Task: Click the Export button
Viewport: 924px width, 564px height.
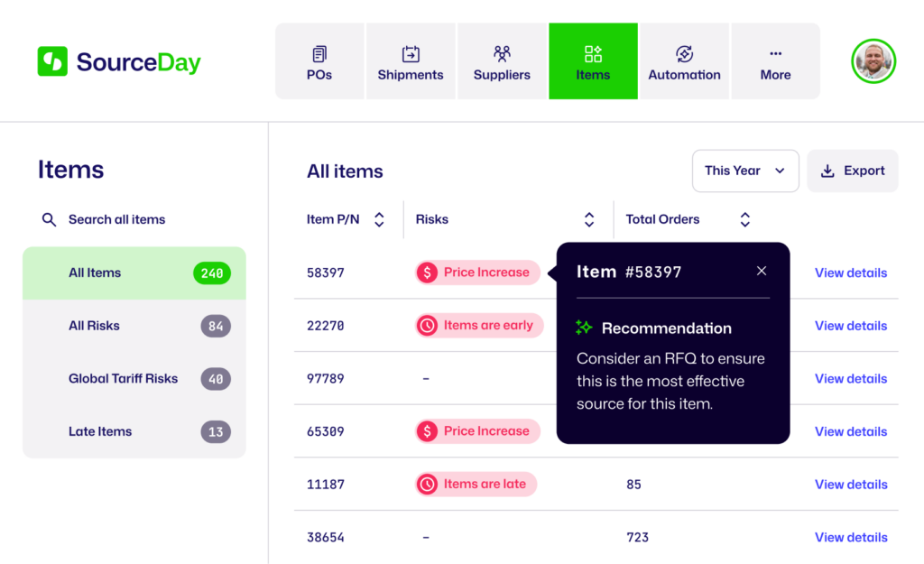Action: (852, 171)
